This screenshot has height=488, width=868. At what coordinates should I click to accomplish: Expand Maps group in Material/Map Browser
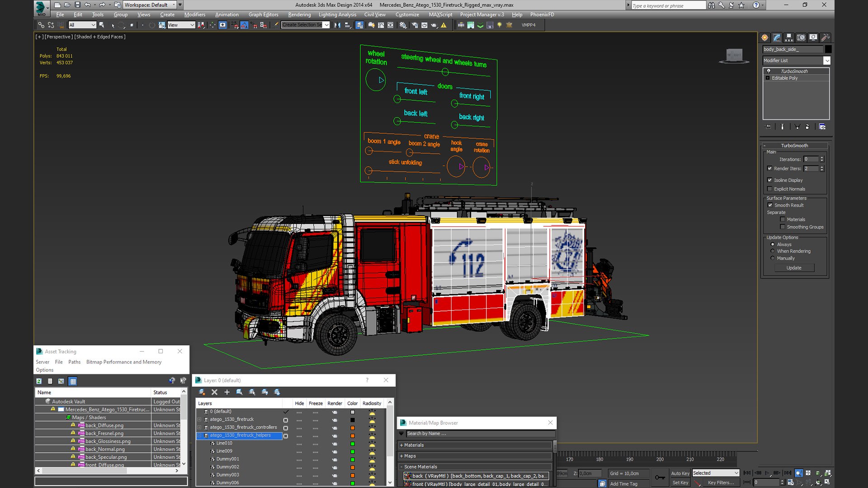tap(401, 456)
